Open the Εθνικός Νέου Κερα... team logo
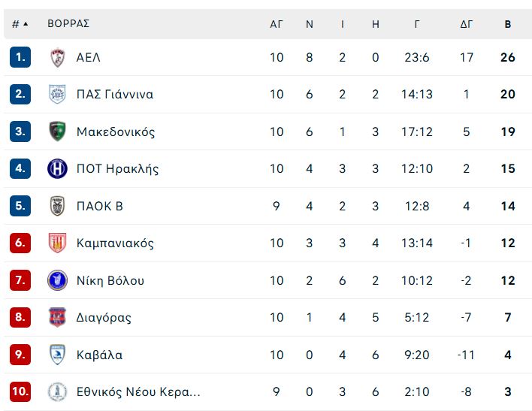This screenshot has height=411, width=532. [x=57, y=391]
